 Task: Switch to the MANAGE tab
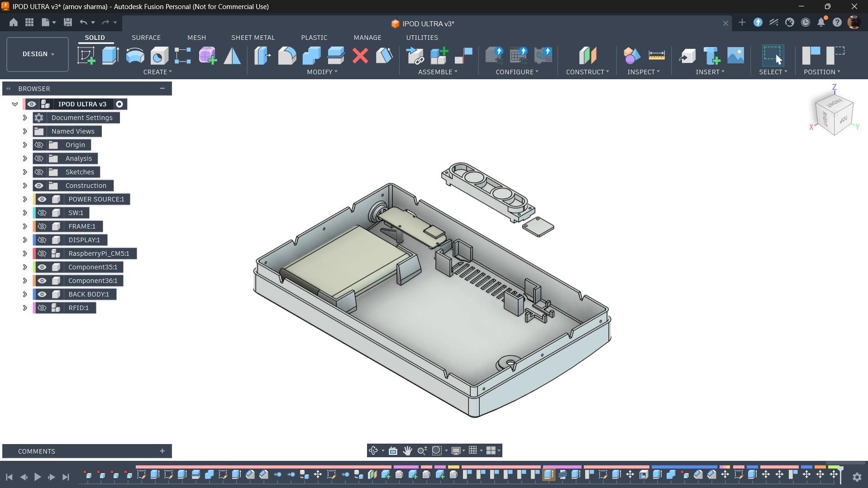pyautogui.click(x=367, y=38)
